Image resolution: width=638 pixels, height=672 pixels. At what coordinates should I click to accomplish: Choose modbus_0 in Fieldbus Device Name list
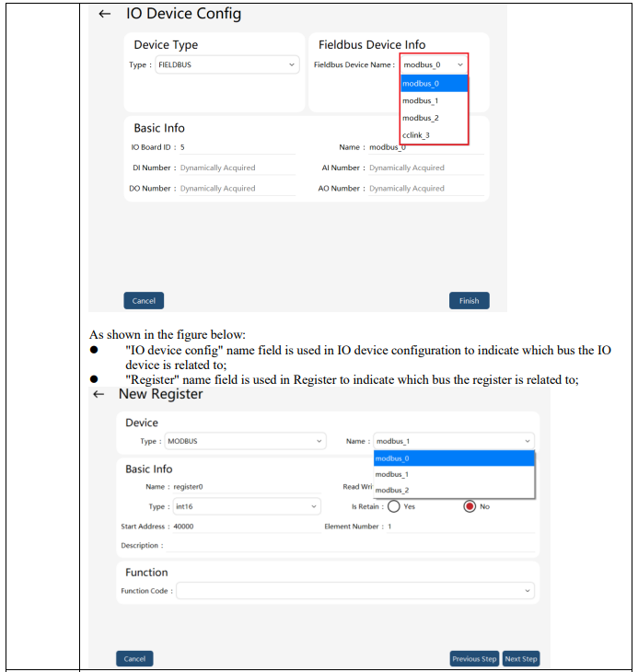pyautogui.click(x=434, y=84)
